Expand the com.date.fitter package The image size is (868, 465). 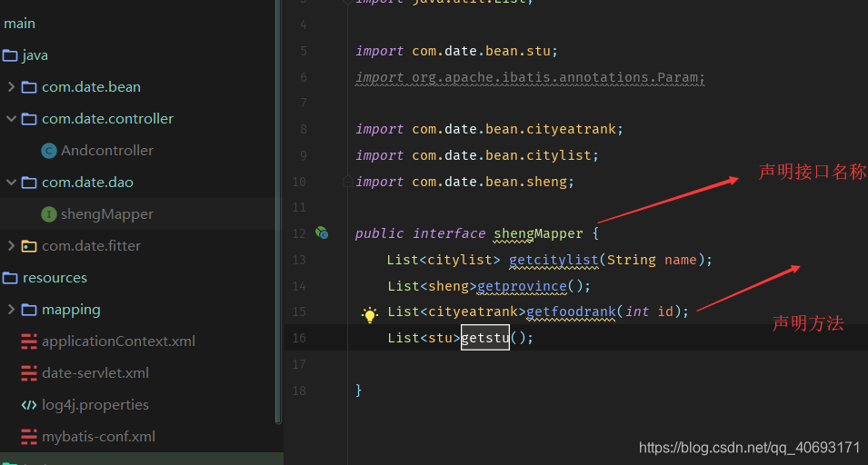point(11,245)
